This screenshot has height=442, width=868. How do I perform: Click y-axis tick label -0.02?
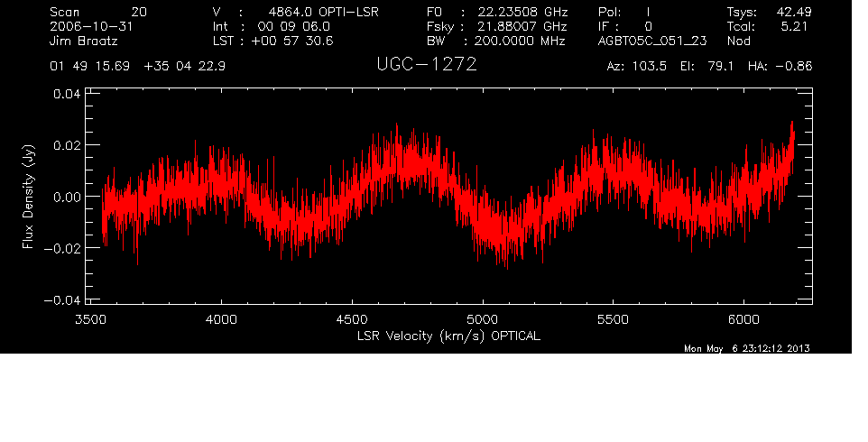click(x=62, y=248)
